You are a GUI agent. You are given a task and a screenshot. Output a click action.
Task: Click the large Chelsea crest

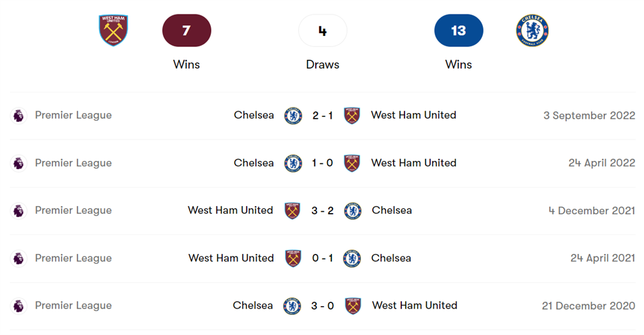[x=532, y=30]
